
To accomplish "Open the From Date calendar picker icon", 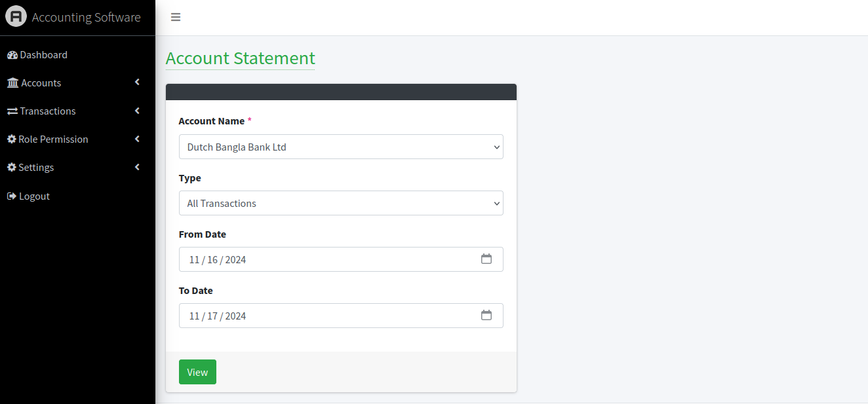I will click(x=486, y=259).
